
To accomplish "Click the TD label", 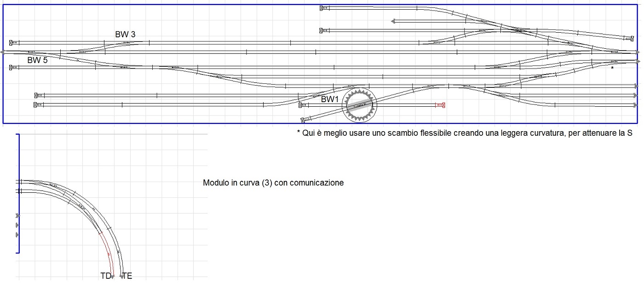I will [105, 276].
